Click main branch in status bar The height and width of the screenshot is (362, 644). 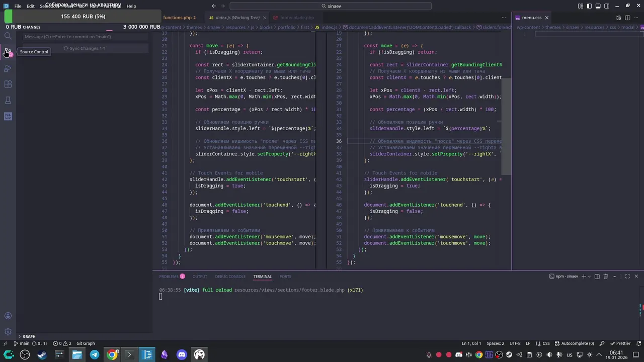pos(22,343)
